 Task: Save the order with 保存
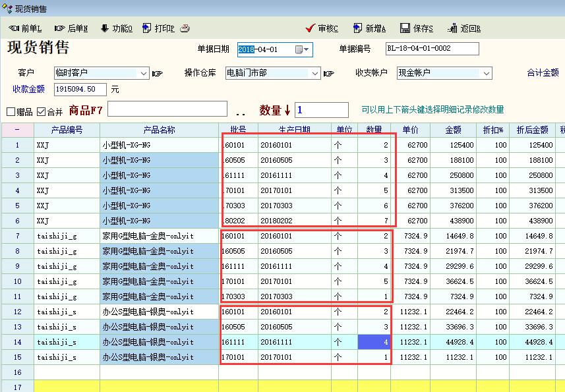(x=416, y=28)
